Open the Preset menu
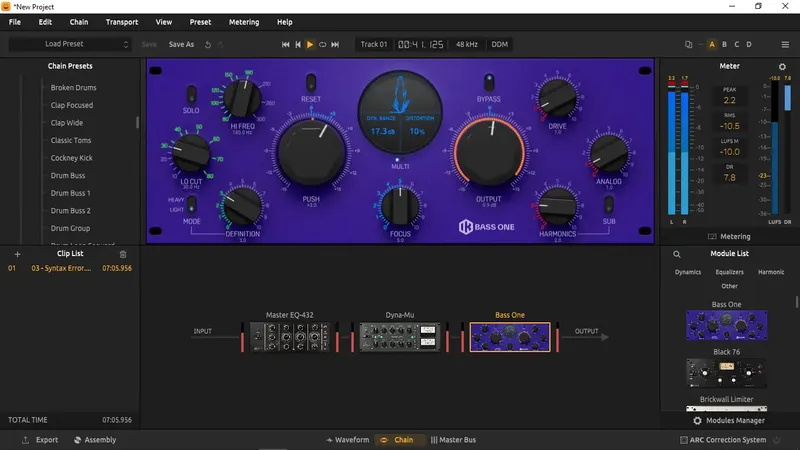The width and height of the screenshot is (800, 450). [x=200, y=22]
